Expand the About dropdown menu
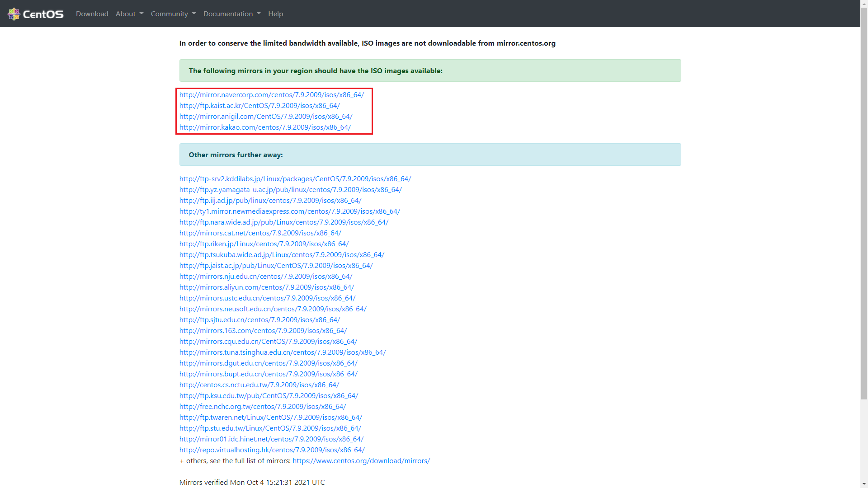Viewport: 868px width, 488px height. [129, 14]
